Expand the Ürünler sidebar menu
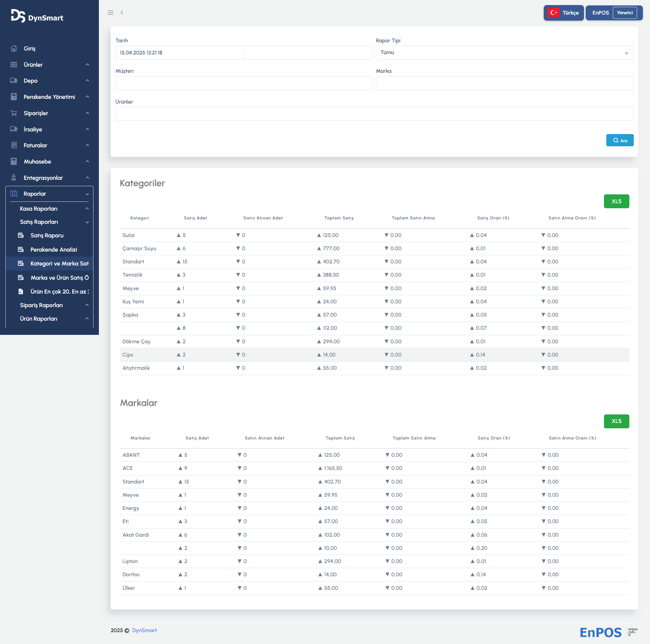Image resolution: width=650 pixels, height=644 pixels. [50, 65]
